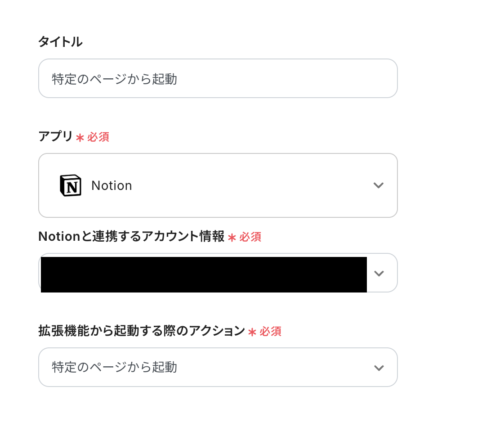Click the タイトル field label
Image resolution: width=504 pixels, height=423 pixels.
pyautogui.click(x=60, y=42)
